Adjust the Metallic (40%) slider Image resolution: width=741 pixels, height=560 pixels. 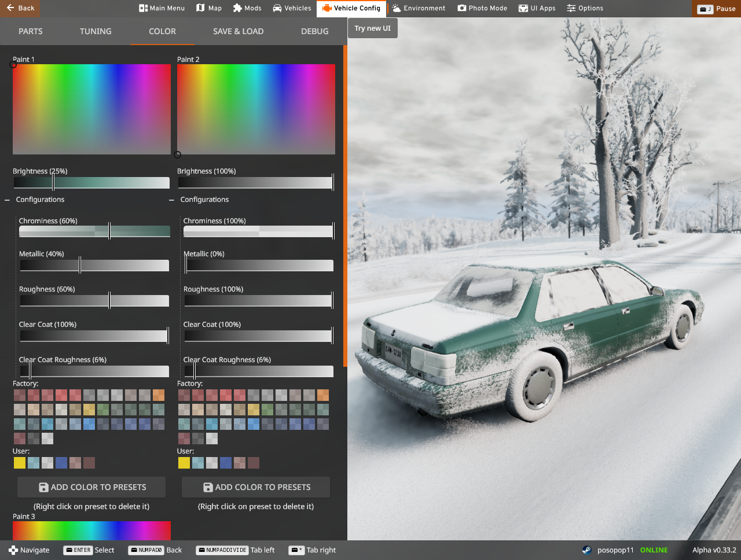94,266
